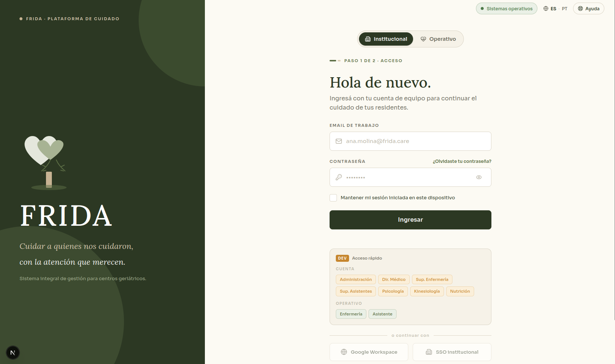Click the DEV badge
Screen dimensions: 615x364
click(342, 258)
